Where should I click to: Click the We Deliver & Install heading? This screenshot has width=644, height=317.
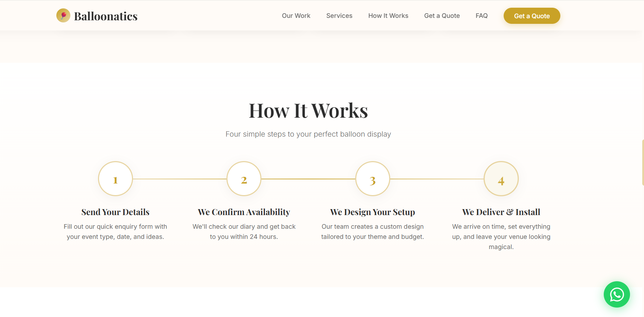[501, 212]
